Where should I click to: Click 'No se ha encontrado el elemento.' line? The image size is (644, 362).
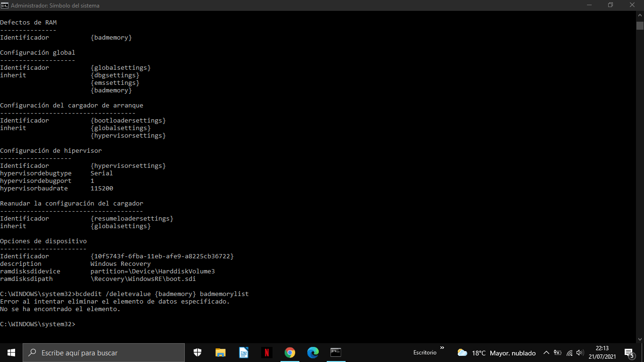[60, 309]
